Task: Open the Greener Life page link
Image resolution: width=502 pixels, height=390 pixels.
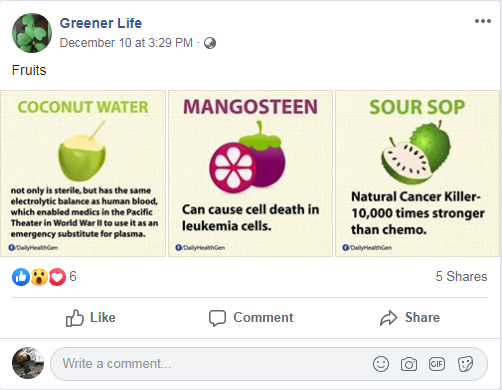Action: (x=101, y=23)
